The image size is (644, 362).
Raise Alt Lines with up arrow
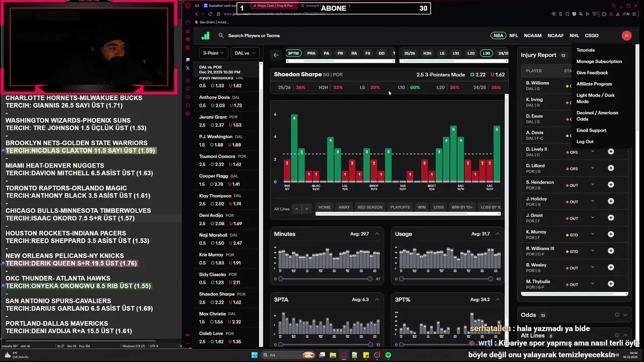[x=296, y=209]
